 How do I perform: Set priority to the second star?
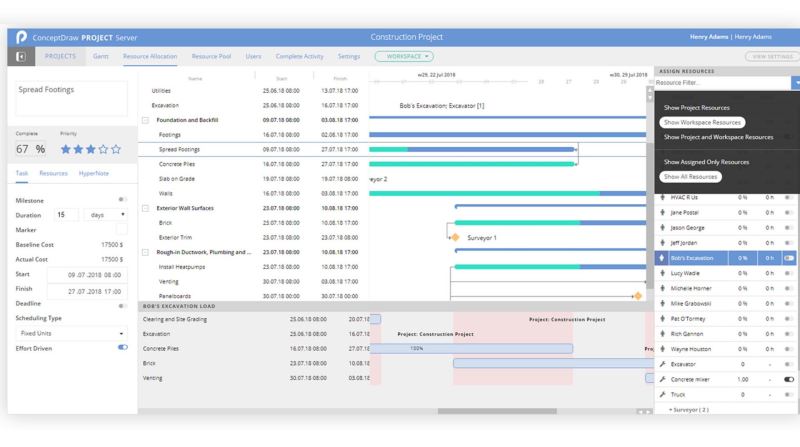pyautogui.click(x=78, y=149)
